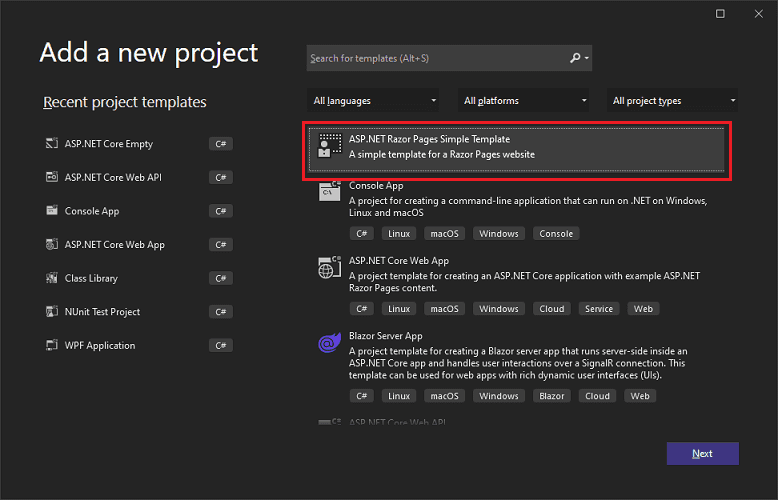Viewport: 778px width, 500px height.
Task: Click the ASP.NET Core Empty template icon
Action: (x=52, y=144)
